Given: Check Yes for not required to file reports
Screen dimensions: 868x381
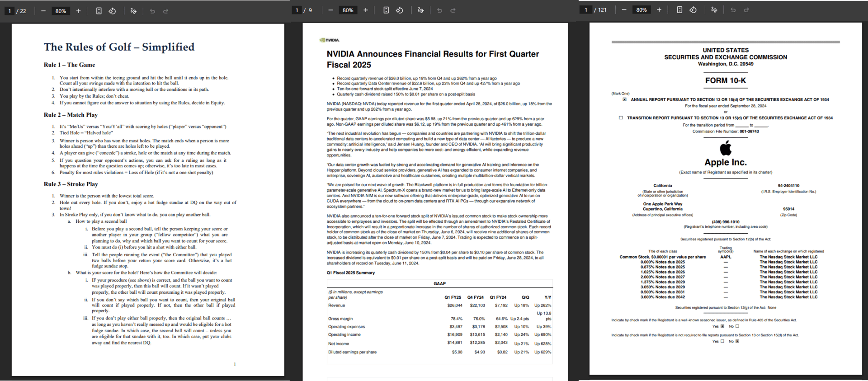Looking at the screenshot, I should tap(722, 341).
